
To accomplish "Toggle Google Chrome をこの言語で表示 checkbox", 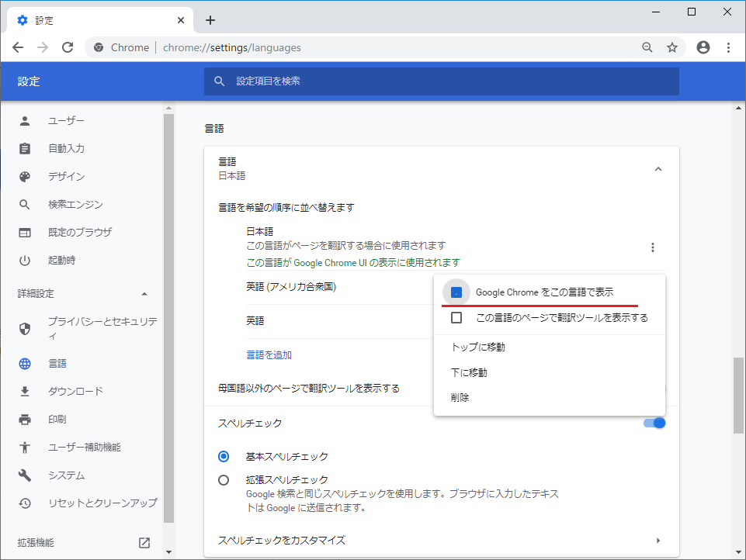I will click(456, 292).
